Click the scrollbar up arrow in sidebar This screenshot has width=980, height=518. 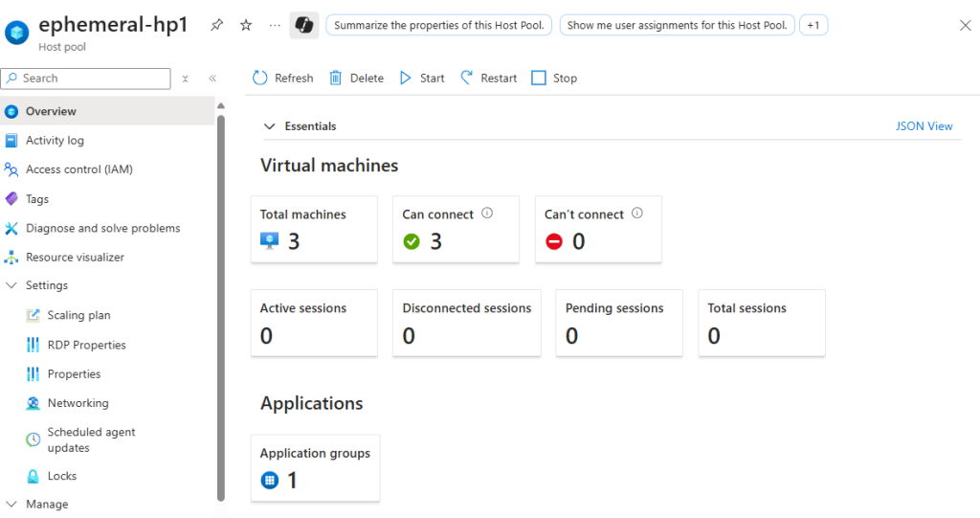coord(221,105)
